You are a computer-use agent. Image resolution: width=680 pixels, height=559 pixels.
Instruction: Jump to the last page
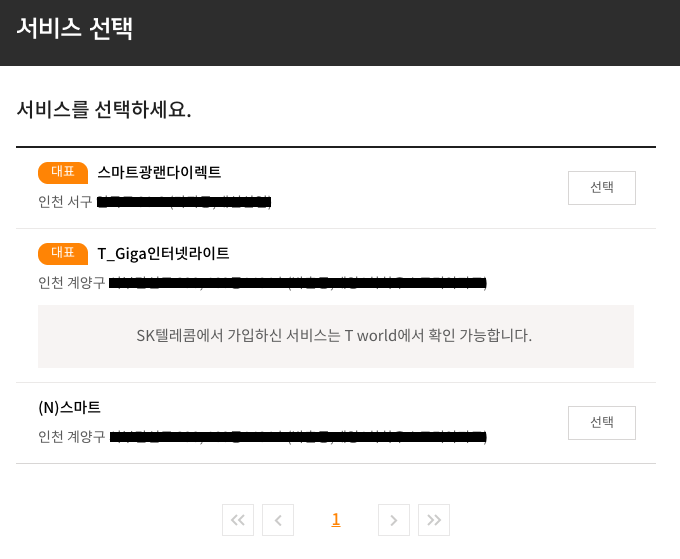coord(434,520)
